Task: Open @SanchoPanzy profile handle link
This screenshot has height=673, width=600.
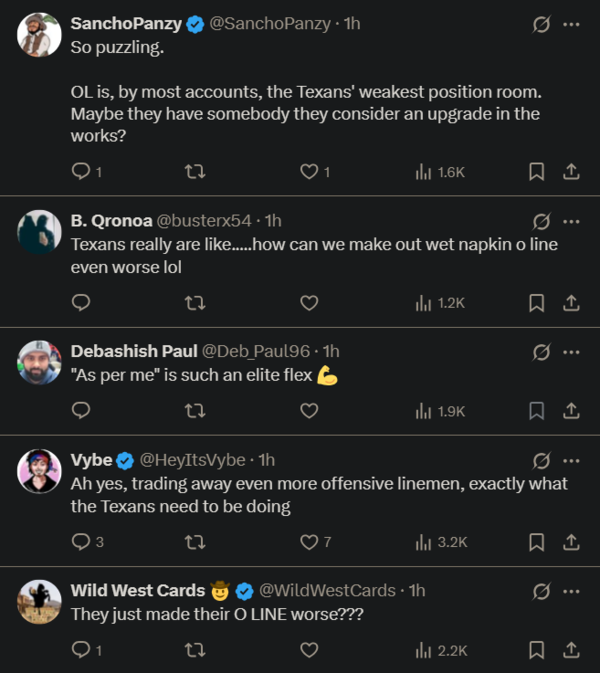Action: pos(270,24)
